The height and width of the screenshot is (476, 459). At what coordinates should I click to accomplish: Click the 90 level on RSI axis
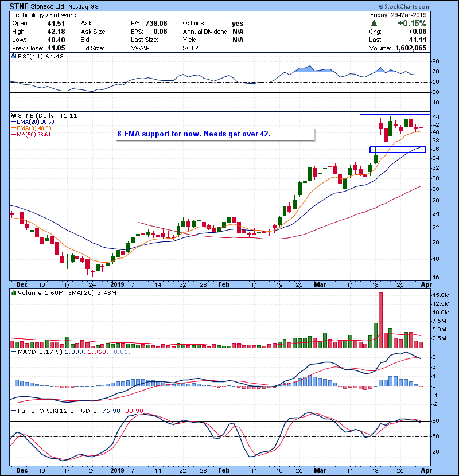(435, 61)
